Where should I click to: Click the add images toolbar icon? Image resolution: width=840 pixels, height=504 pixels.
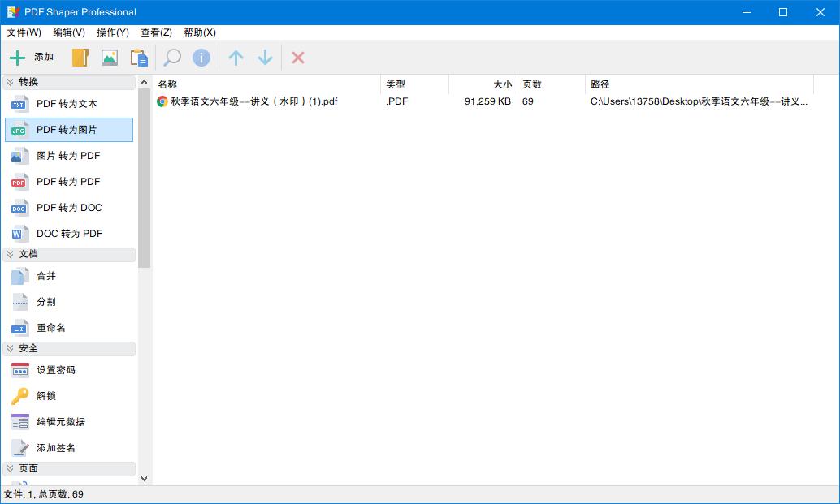[109, 57]
